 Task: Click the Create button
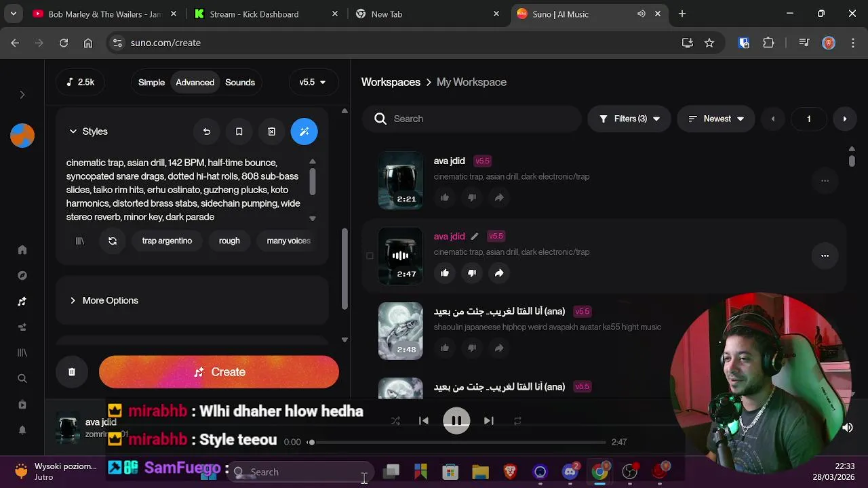[x=219, y=372]
